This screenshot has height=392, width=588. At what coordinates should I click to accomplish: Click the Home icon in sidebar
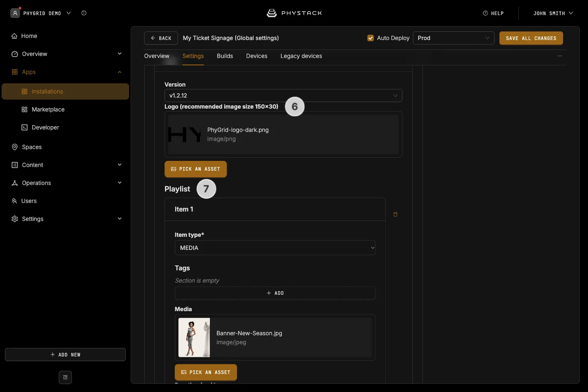tap(14, 36)
